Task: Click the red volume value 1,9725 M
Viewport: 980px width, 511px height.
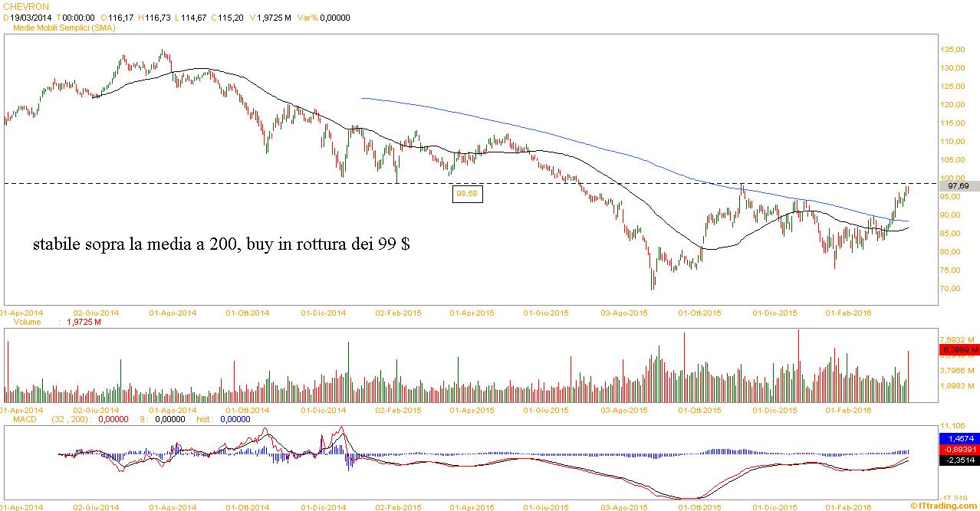Action: (x=85, y=323)
